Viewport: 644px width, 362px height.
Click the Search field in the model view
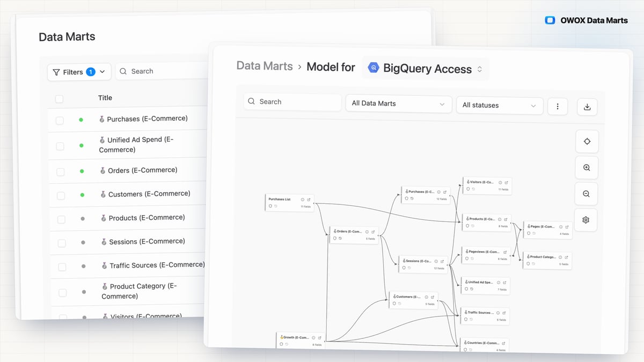[x=292, y=102]
